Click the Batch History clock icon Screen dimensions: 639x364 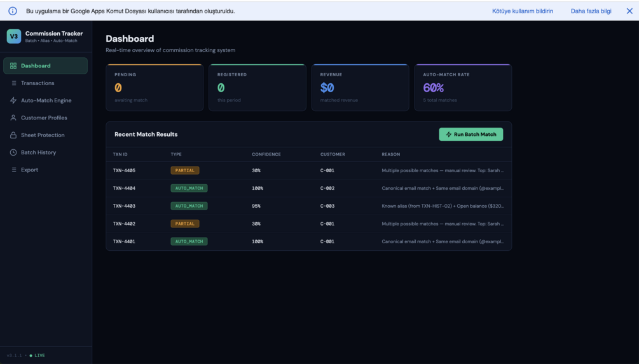pyautogui.click(x=13, y=152)
